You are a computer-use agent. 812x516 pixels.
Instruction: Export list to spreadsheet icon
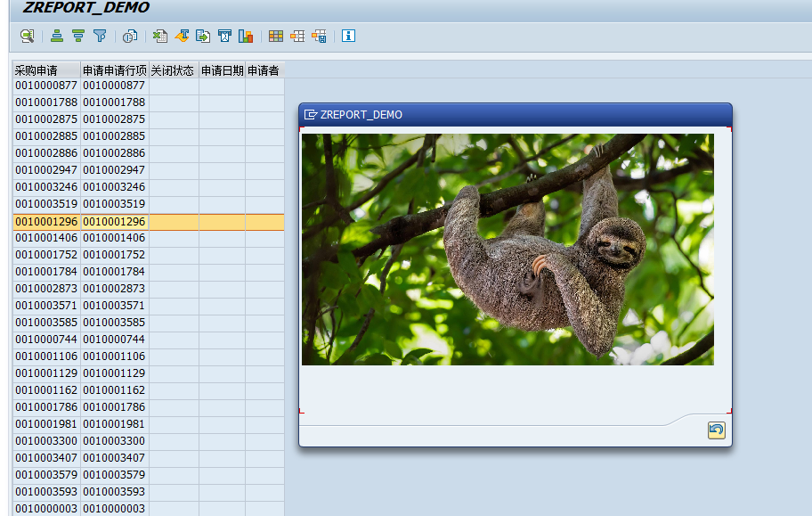tap(160, 36)
